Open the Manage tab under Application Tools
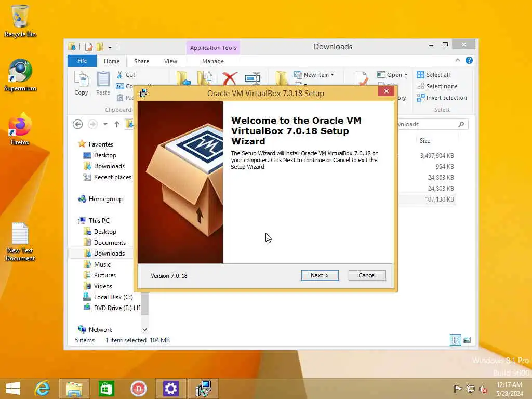Viewport: 532px width, 399px height. [x=212, y=61]
